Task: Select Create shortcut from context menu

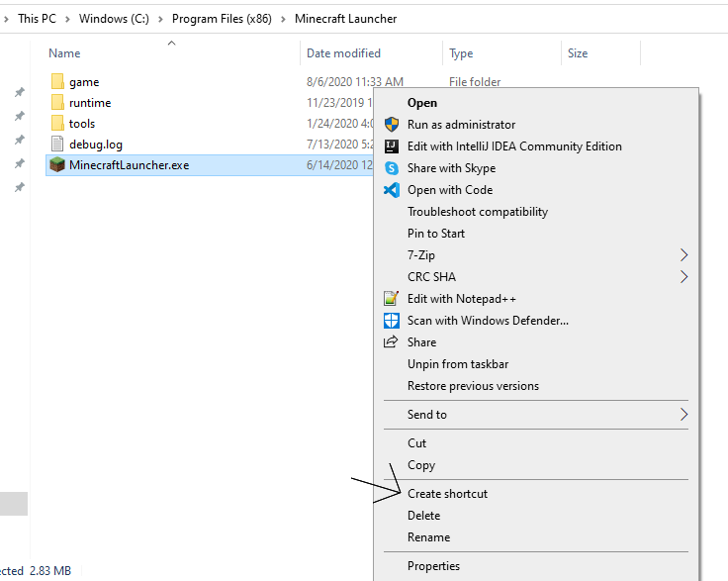Action: 447,494
